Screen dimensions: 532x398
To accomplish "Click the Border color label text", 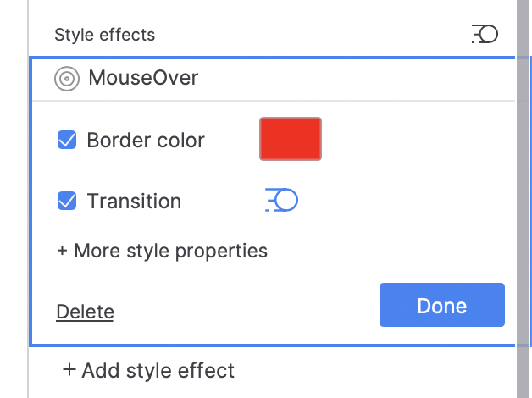I will coord(146,140).
